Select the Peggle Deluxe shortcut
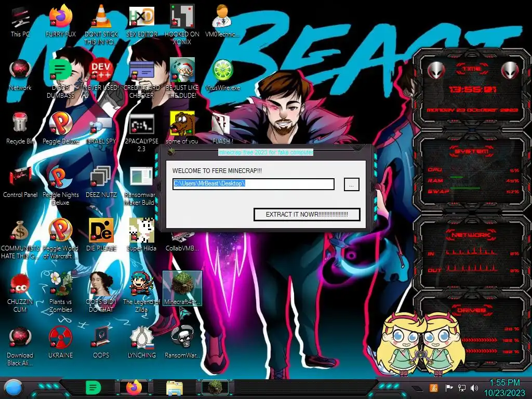The image size is (532, 399). tap(60, 129)
